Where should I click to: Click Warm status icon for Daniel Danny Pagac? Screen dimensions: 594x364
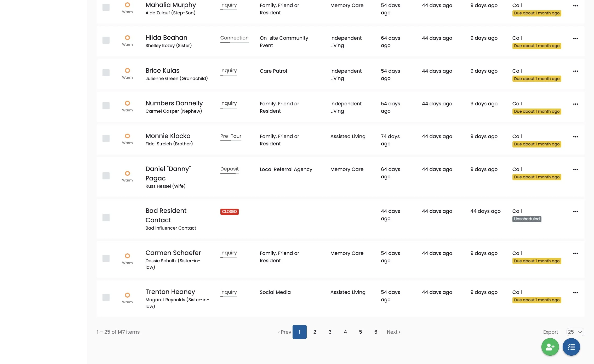(127, 173)
